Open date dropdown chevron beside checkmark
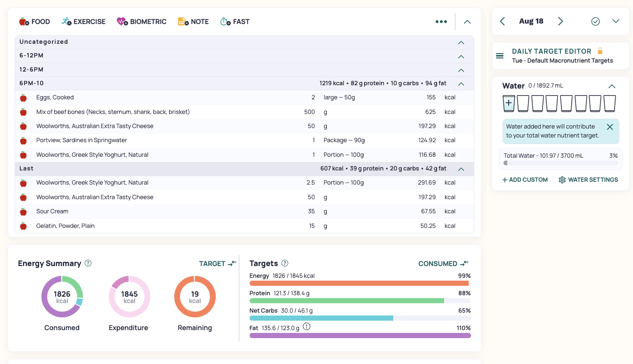 (x=616, y=21)
